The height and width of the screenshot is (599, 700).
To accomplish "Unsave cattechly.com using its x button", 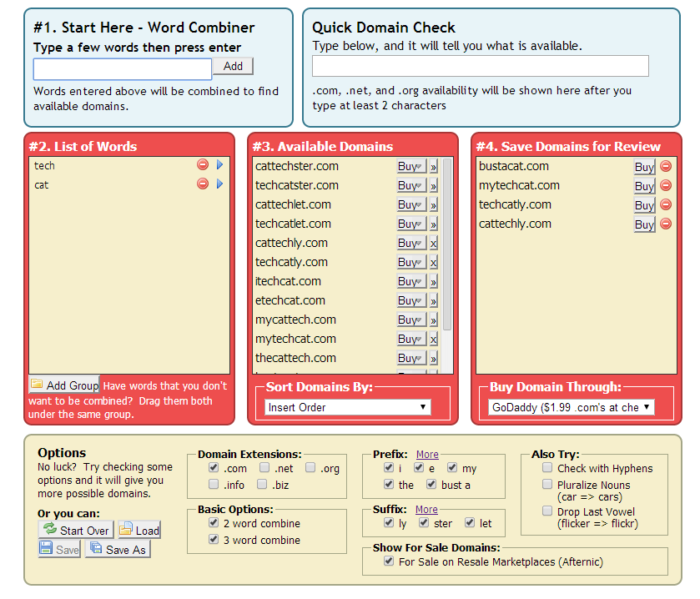I will (433, 244).
